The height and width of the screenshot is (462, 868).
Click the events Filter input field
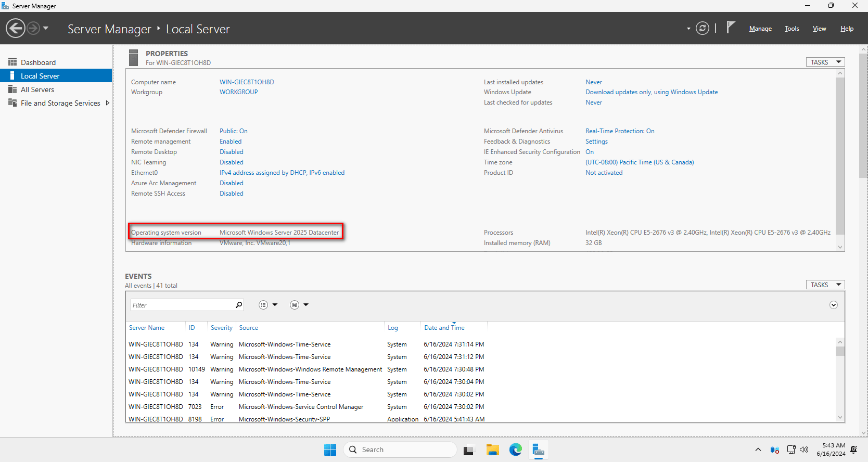click(x=182, y=305)
